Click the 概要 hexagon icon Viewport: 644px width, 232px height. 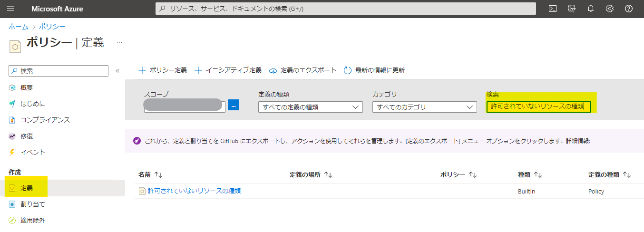point(12,88)
